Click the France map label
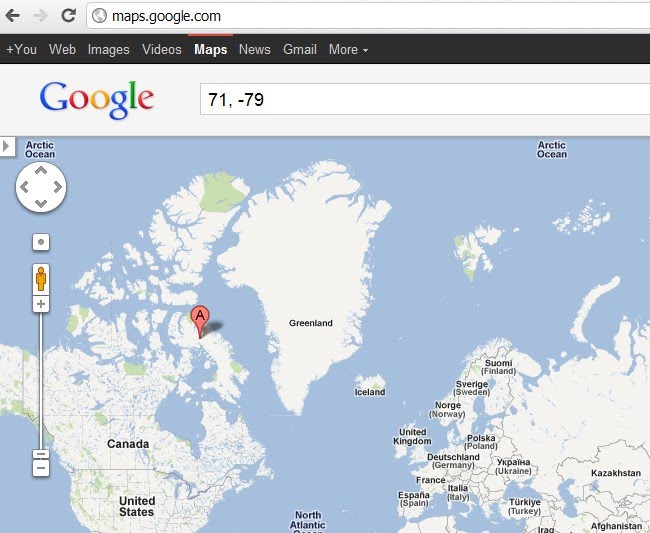 tap(431, 480)
